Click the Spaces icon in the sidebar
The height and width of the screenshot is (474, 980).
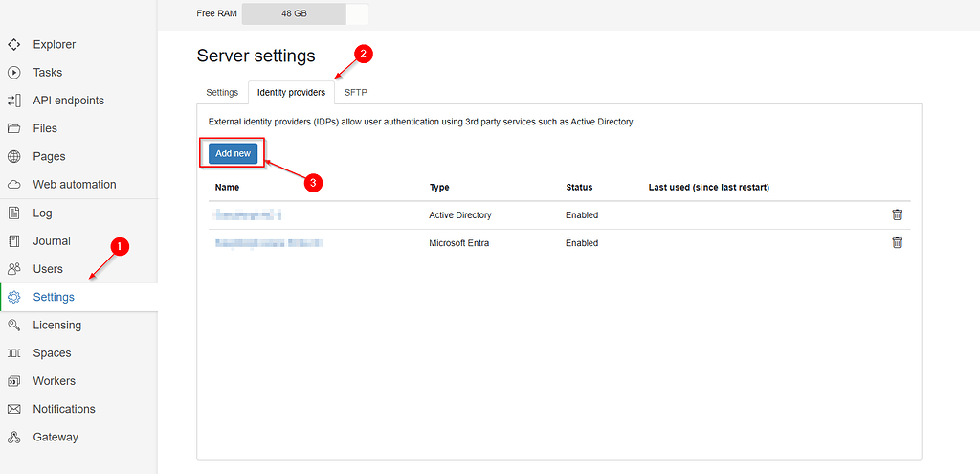(x=13, y=353)
